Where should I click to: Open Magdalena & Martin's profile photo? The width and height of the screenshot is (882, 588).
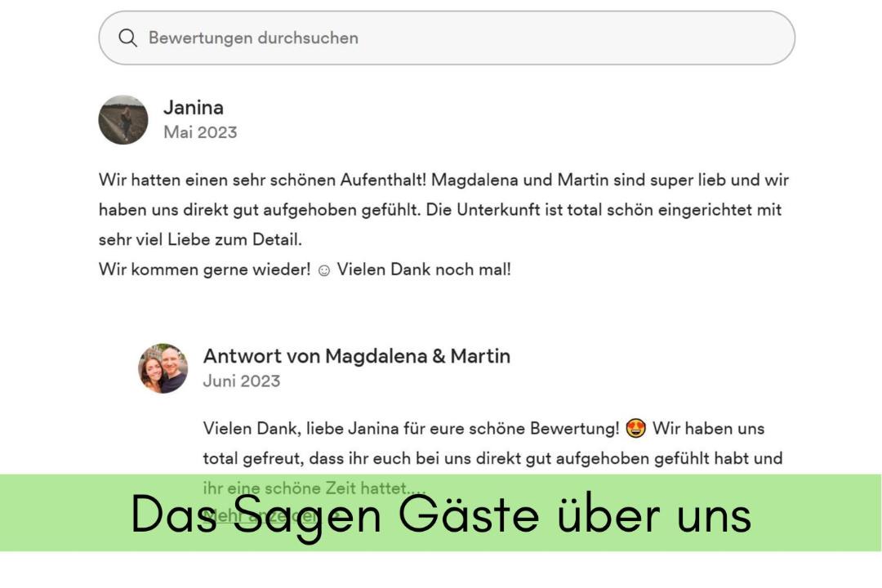pyautogui.click(x=163, y=368)
